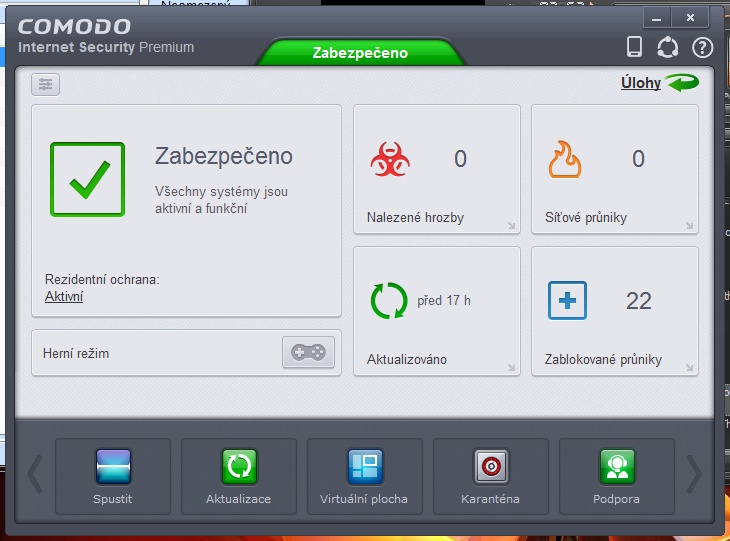The height and width of the screenshot is (541, 730).
Task: Click the green Zabezpečeno status tab
Action: click(360, 52)
